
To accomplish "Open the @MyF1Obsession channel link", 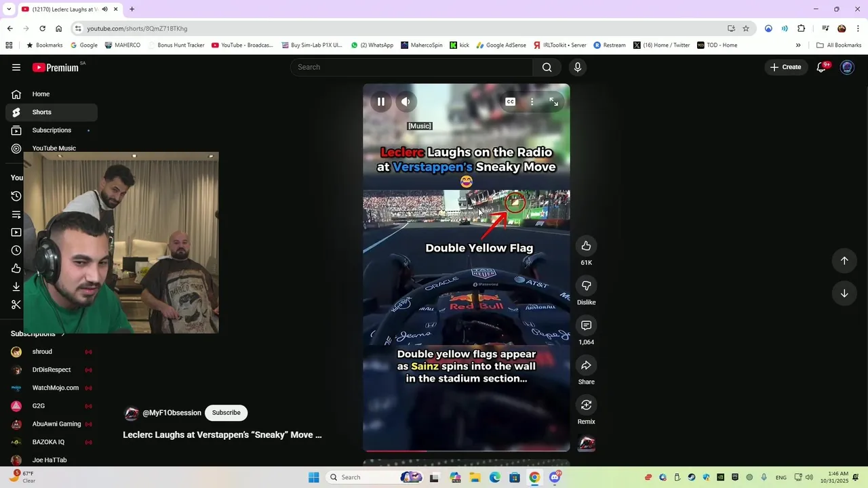I will coord(172,413).
